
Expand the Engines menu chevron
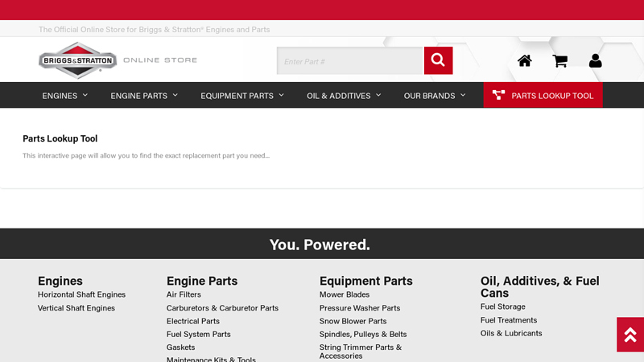(85, 95)
